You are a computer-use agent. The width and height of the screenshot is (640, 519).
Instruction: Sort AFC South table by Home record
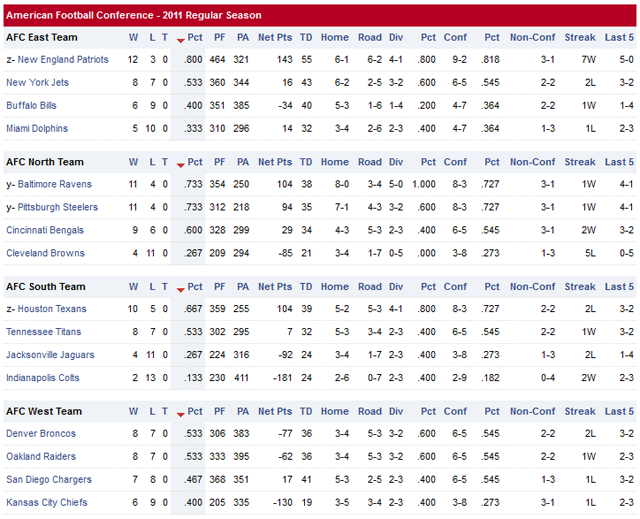click(335, 287)
